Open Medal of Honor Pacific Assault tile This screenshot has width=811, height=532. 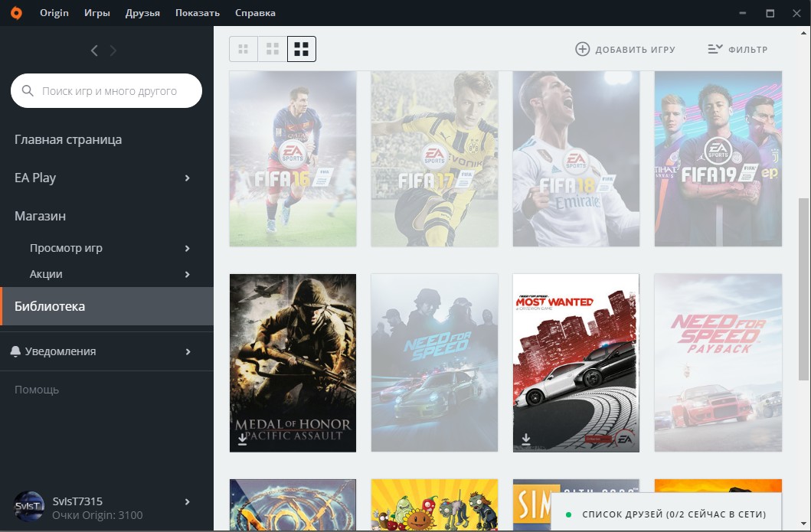point(293,363)
